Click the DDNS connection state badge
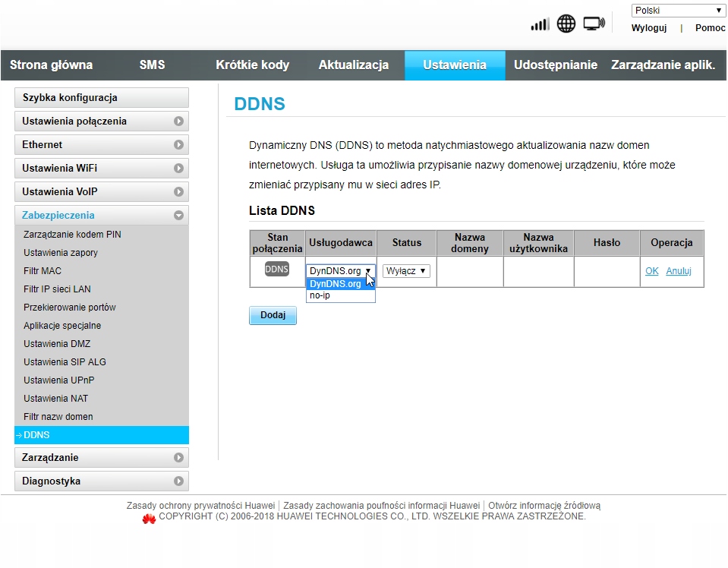The height and width of the screenshot is (568, 728). pyautogui.click(x=277, y=269)
